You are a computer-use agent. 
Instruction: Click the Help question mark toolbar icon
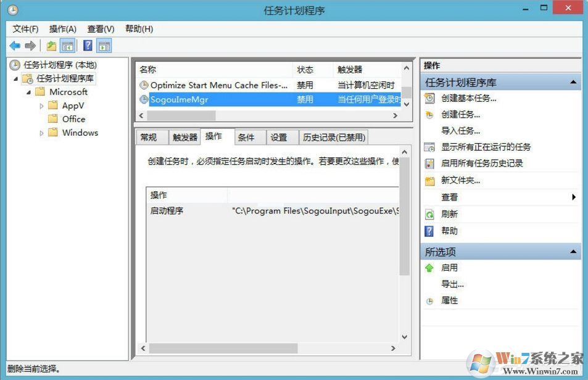coord(86,45)
